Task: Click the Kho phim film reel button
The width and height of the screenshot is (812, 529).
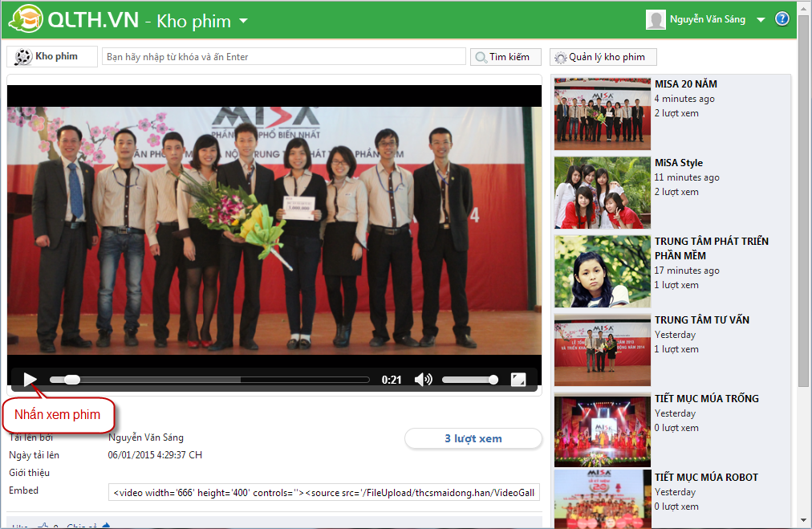Action: tap(52, 56)
